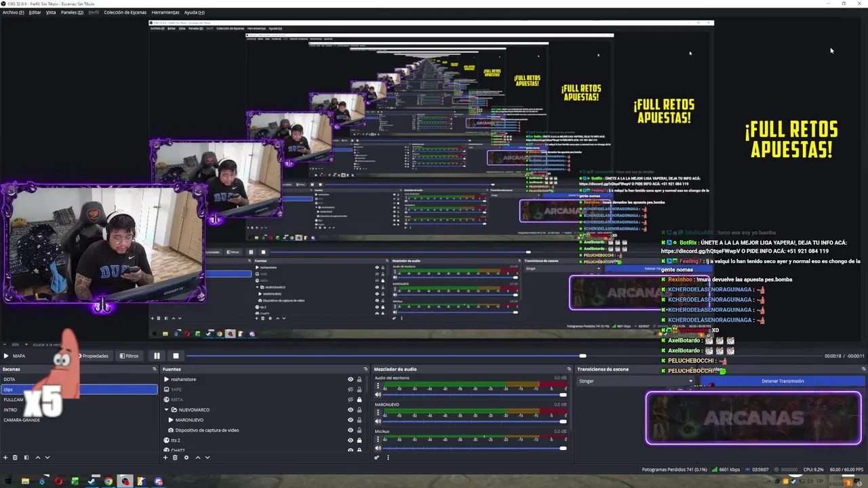Open Archivo menu
The height and width of the screenshot is (488, 868).
(x=13, y=12)
